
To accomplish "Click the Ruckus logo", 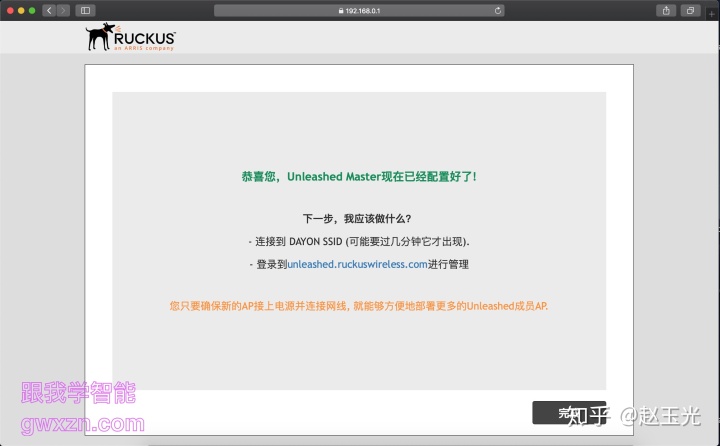I will [130, 37].
